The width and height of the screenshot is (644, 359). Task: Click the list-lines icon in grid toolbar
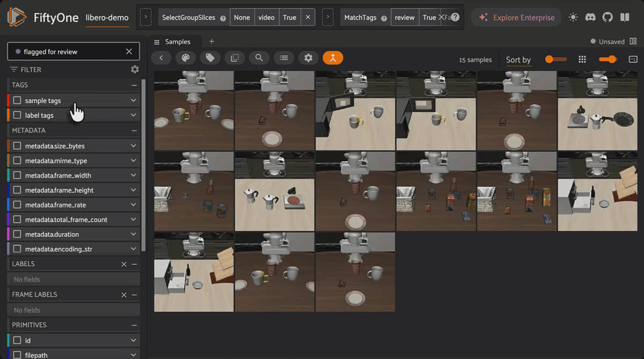tap(284, 58)
